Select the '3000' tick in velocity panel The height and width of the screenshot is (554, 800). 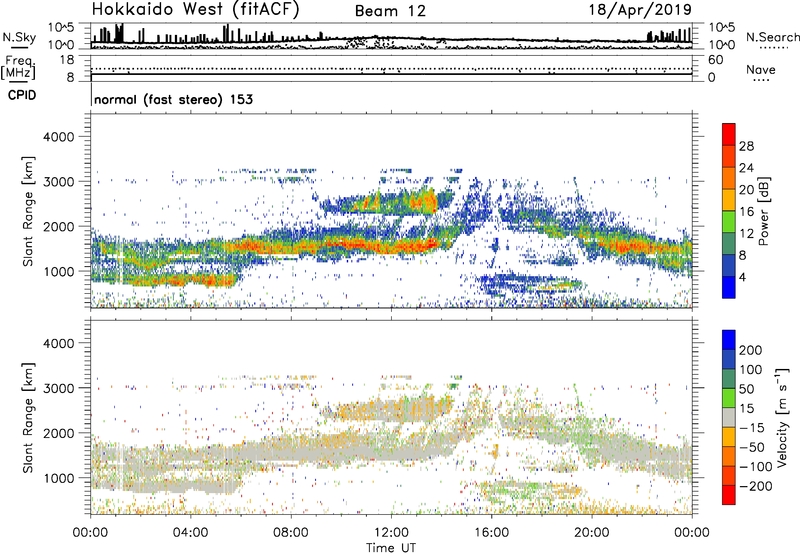(58, 388)
